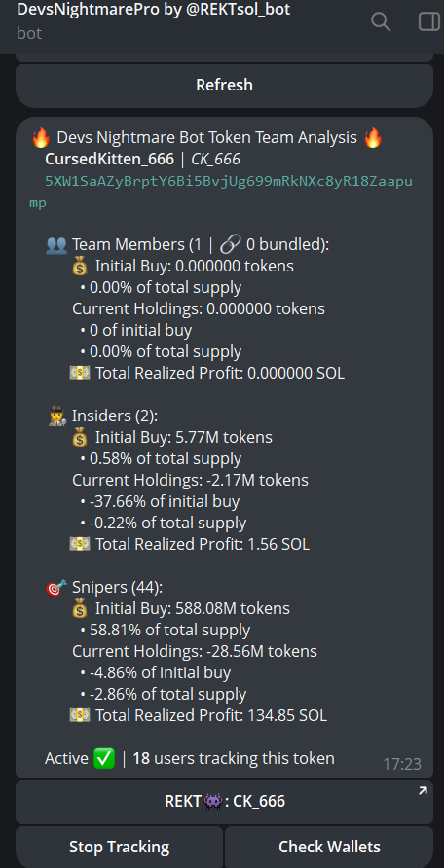Click the Insiders detective emoji
The width and height of the screenshot is (444, 868).
click(57, 416)
